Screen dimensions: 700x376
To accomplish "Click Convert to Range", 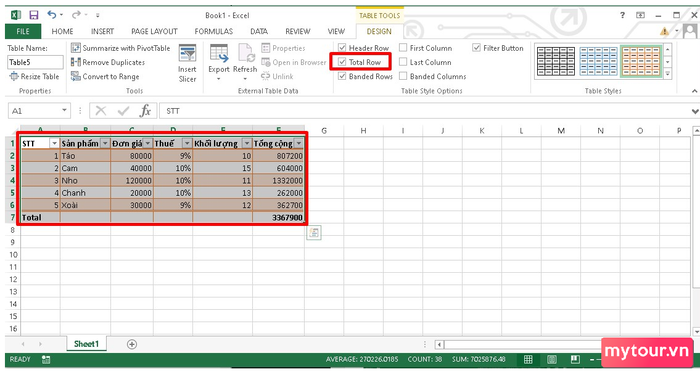I will (x=105, y=76).
